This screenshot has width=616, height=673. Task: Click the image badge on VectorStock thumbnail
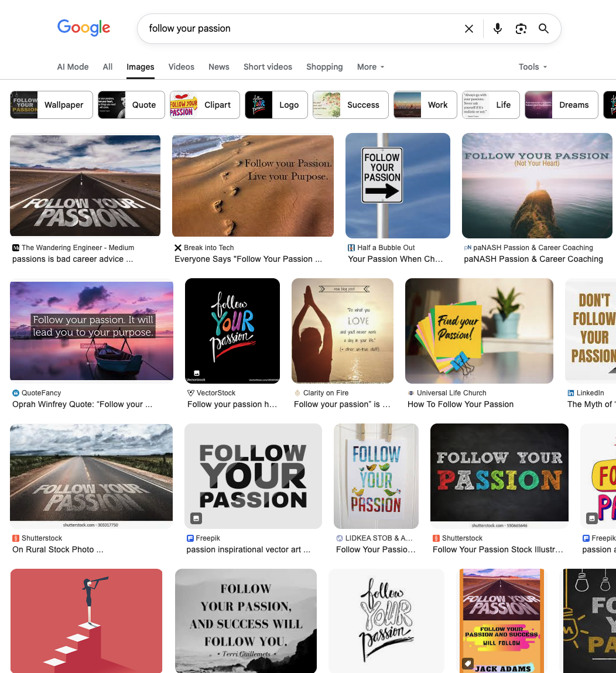point(197,373)
